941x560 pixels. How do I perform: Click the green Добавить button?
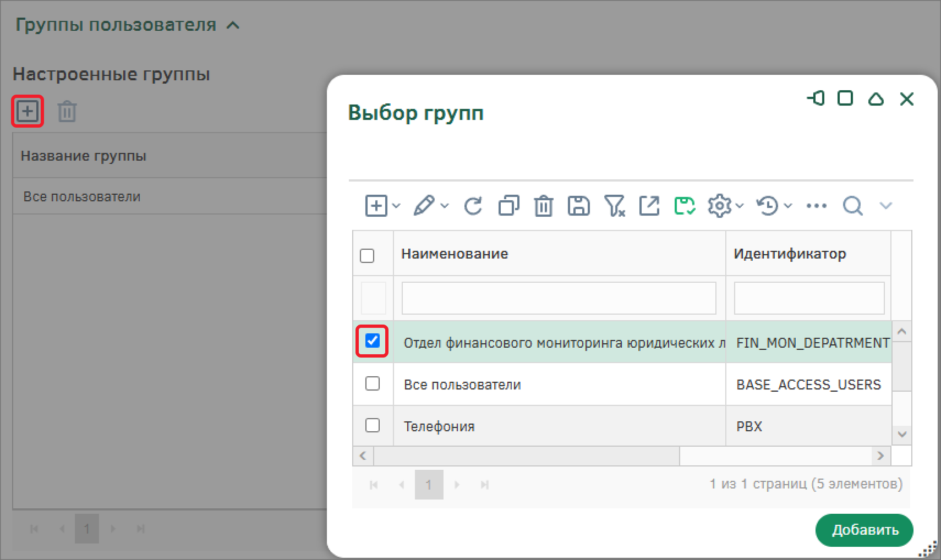(x=865, y=530)
